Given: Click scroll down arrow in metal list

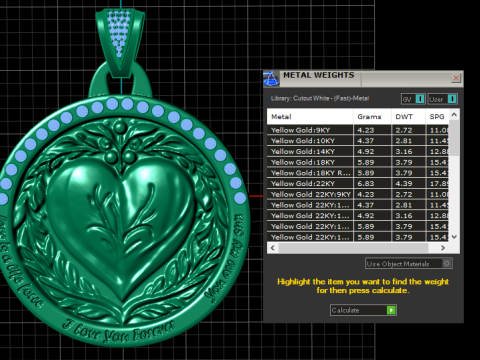Looking at the screenshot, I should (454, 237).
